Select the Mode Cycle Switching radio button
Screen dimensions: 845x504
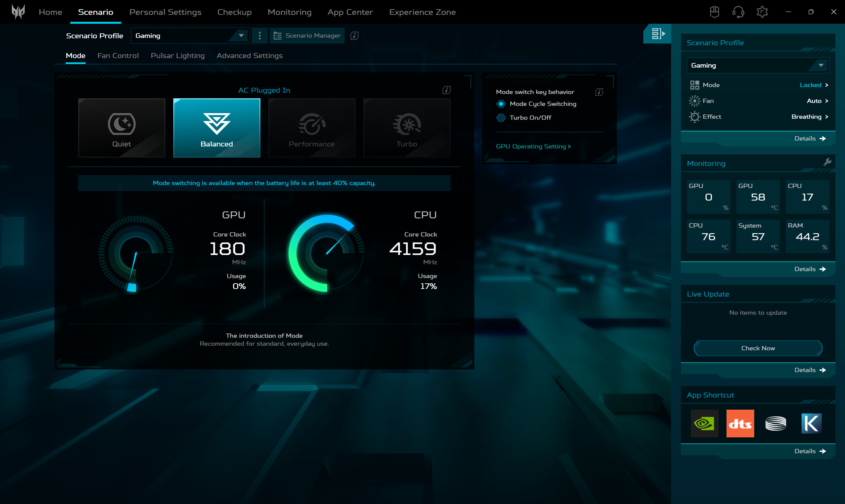[501, 104]
